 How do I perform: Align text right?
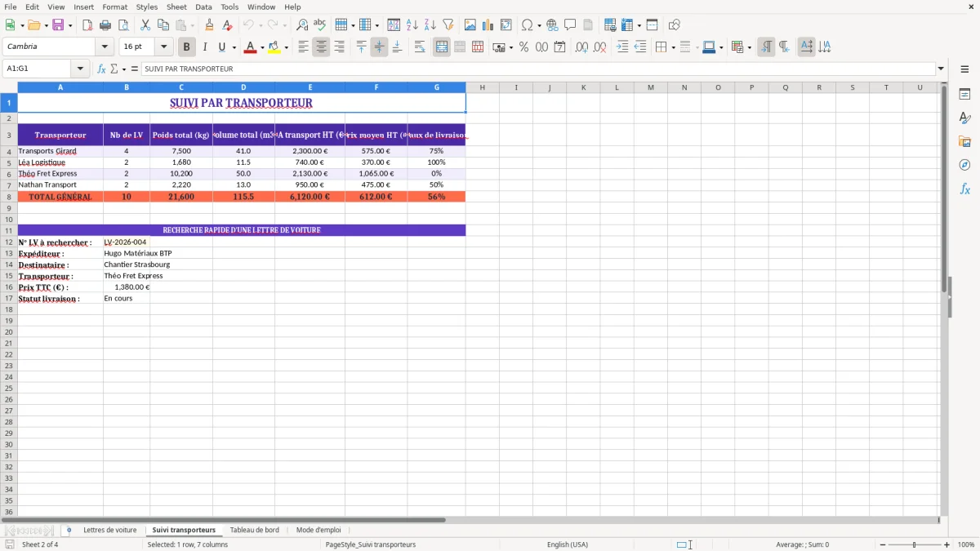pyautogui.click(x=339, y=47)
